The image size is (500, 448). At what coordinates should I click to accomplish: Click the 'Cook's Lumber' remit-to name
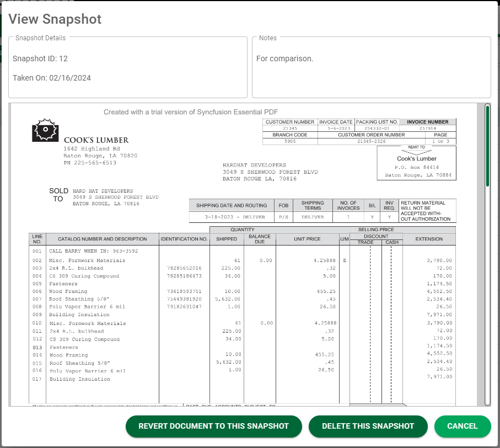point(416,158)
